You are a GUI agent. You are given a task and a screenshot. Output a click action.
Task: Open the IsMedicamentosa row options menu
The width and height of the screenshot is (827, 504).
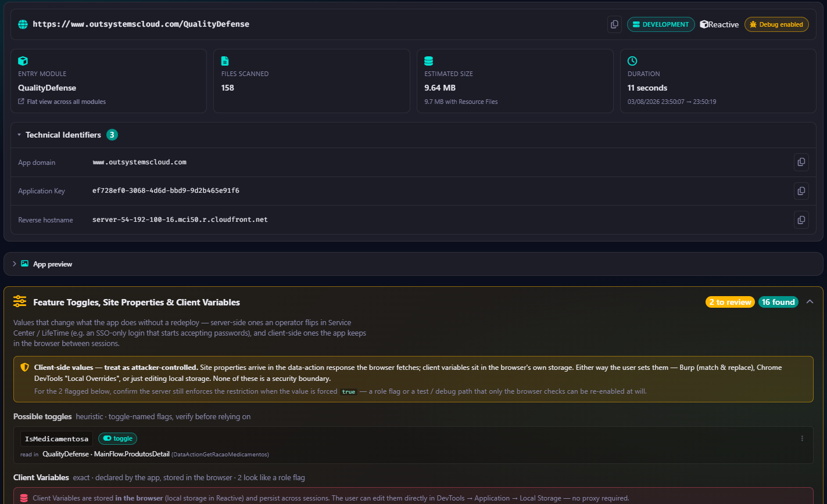(802, 438)
